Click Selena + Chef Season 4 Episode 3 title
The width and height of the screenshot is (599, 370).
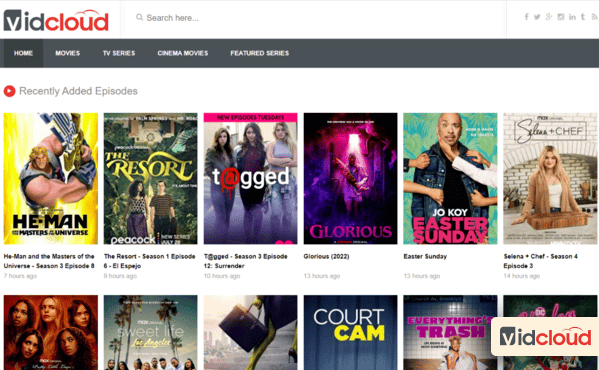point(541,261)
